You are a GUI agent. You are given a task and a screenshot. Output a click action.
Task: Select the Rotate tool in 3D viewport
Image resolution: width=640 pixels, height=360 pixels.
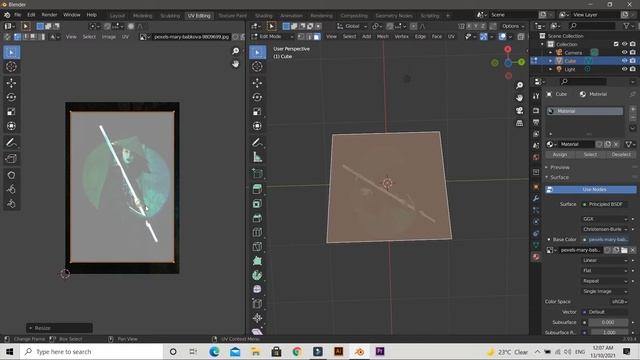[257, 97]
